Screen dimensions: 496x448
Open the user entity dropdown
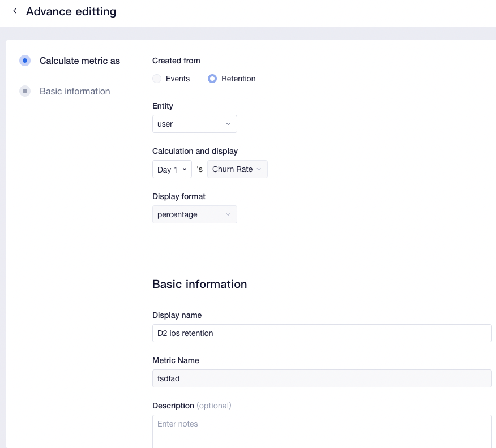tap(194, 123)
